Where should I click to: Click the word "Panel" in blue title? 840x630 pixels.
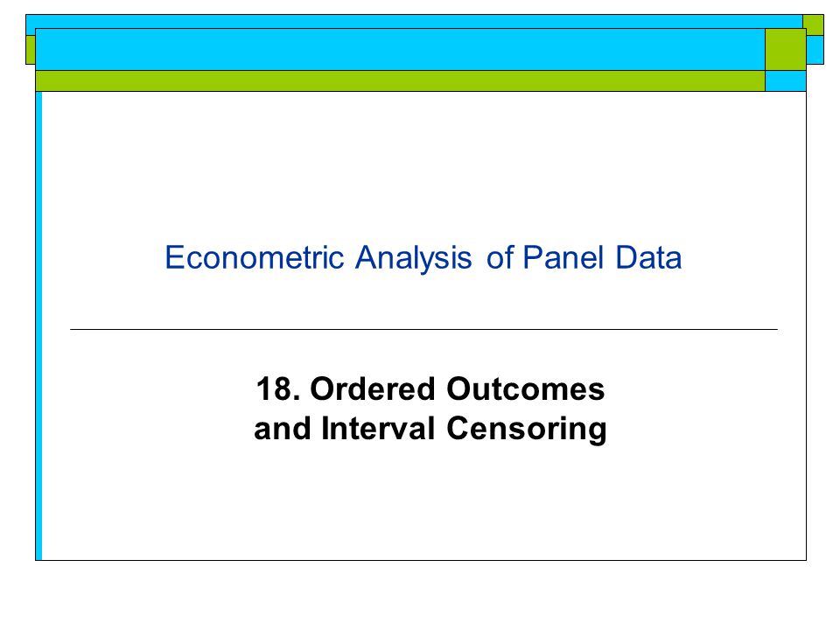coord(563,257)
